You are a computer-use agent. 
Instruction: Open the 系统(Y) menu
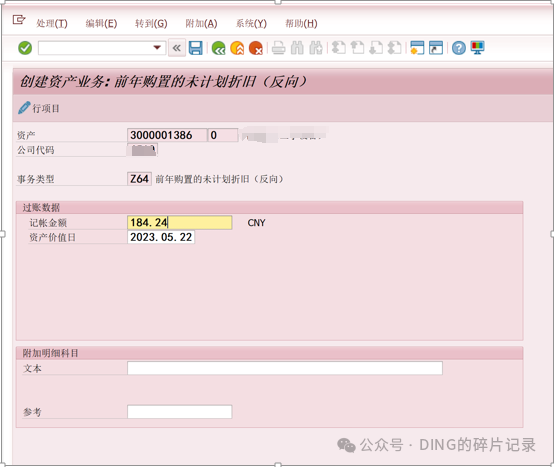pyautogui.click(x=251, y=23)
